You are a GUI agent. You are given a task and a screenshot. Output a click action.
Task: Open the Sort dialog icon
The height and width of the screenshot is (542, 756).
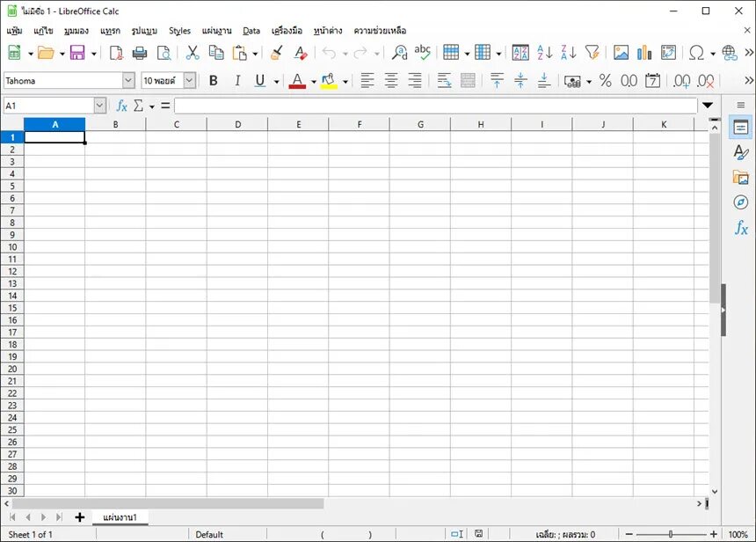[520, 53]
